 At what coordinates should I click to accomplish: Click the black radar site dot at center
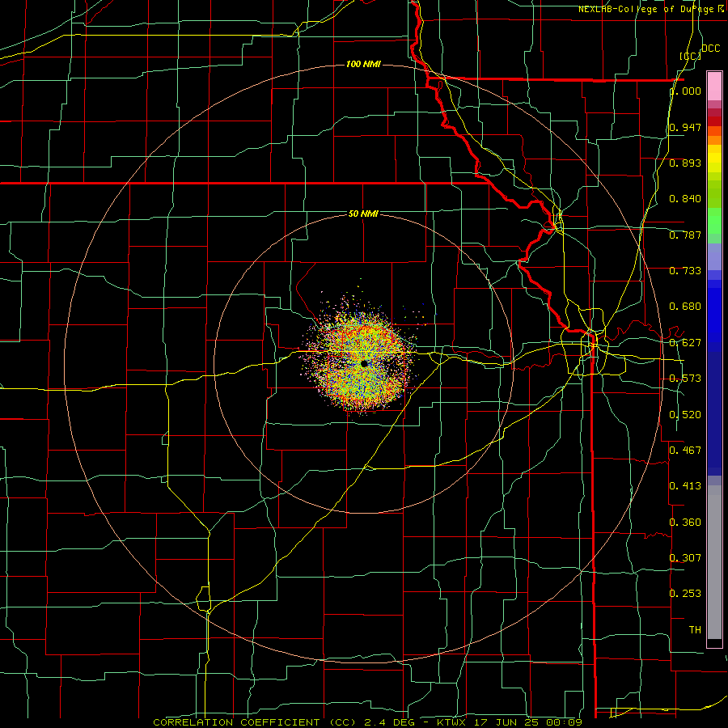(364, 364)
